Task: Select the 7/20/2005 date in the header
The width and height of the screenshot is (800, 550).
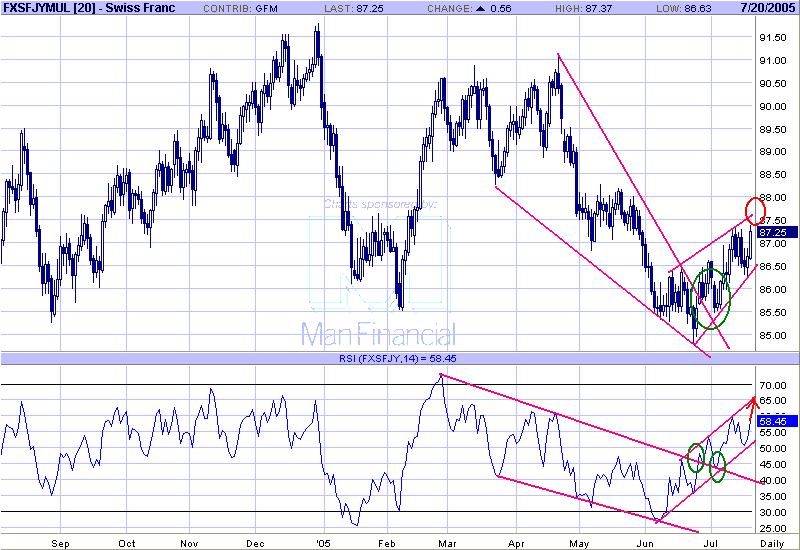Action: coord(768,8)
